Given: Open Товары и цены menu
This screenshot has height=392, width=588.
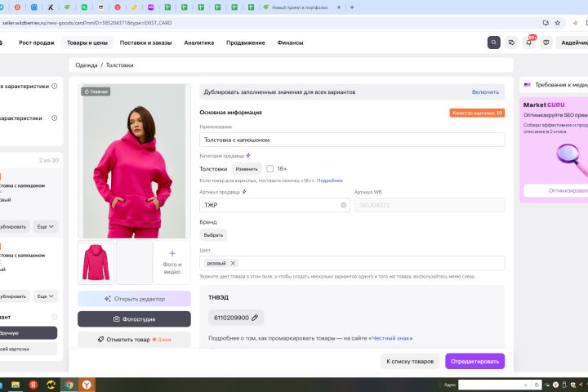Looking at the screenshot, I should point(87,42).
